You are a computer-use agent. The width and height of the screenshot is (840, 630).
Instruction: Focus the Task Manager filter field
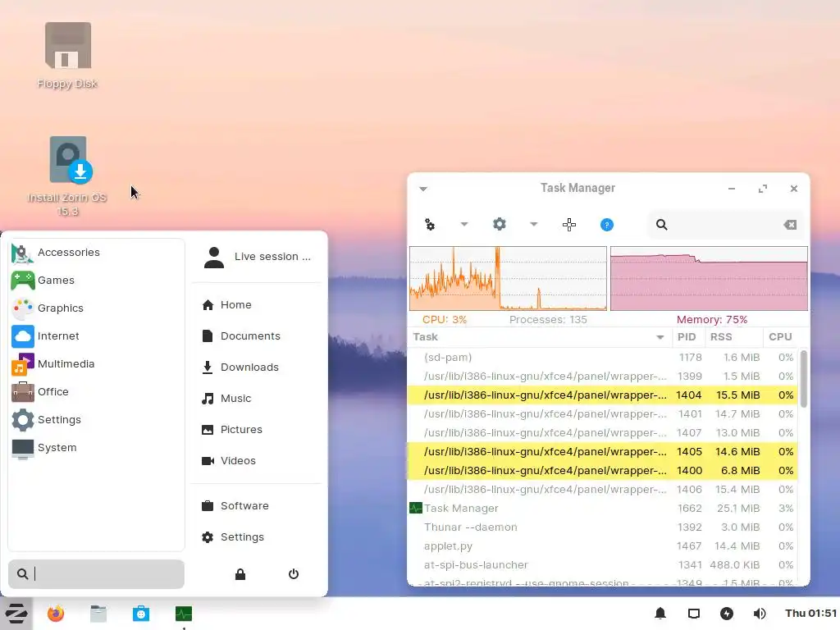click(726, 225)
